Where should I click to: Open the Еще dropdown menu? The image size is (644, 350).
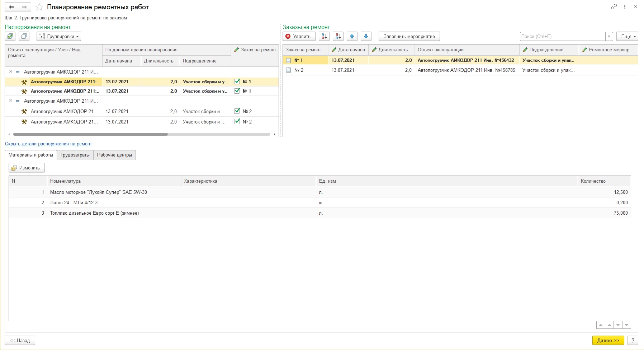[x=627, y=36]
